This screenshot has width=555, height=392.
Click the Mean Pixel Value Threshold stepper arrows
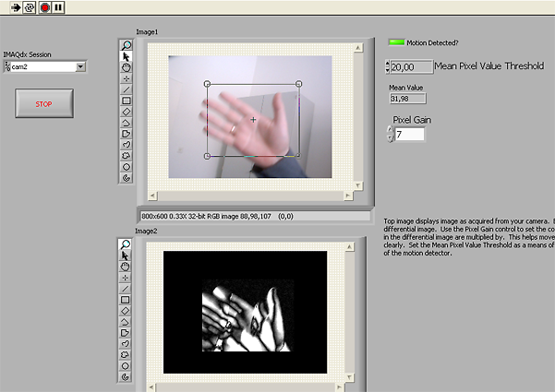(387, 66)
